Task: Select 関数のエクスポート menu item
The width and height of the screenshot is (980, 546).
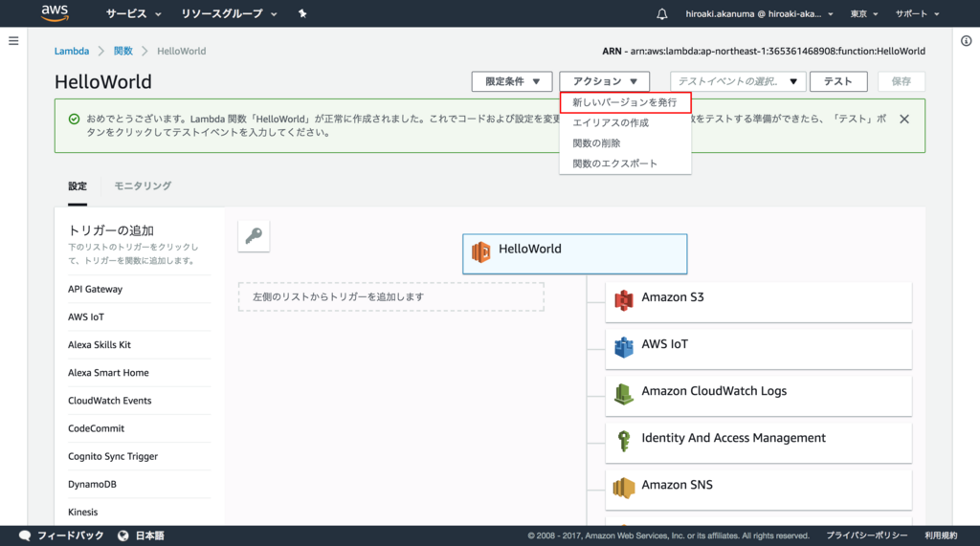Action: 626,164
